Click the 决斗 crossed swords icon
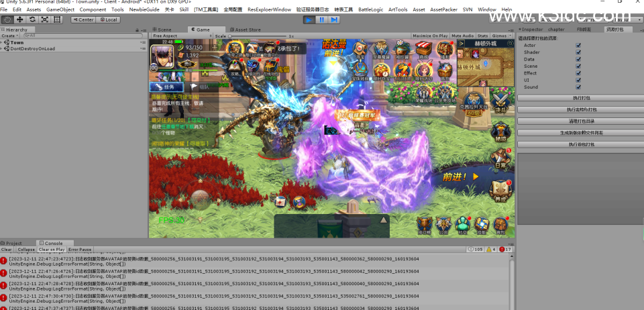Image resolution: width=644 pixels, height=310 pixels. pos(500,101)
